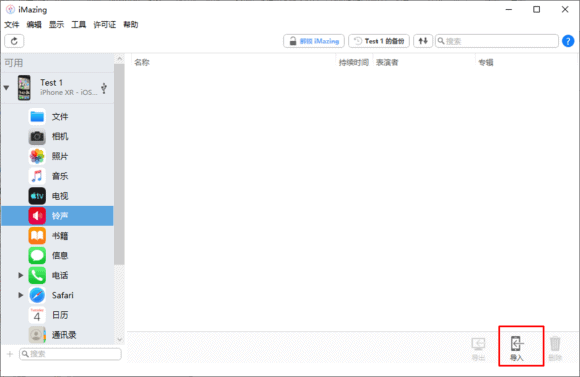This screenshot has height=377, width=580.
Task: Select the 电话 phone item
Action: (57, 275)
